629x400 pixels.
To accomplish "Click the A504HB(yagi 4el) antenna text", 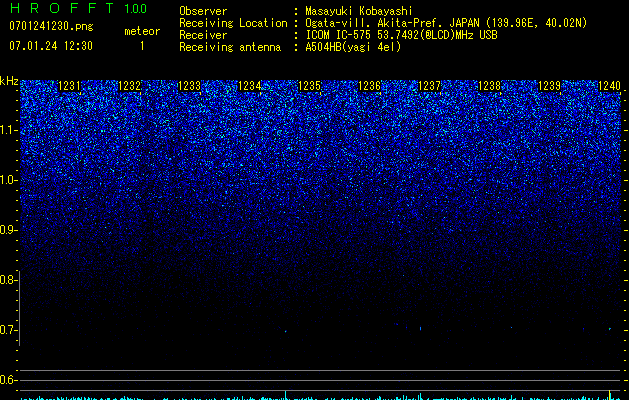I will click(353, 47).
